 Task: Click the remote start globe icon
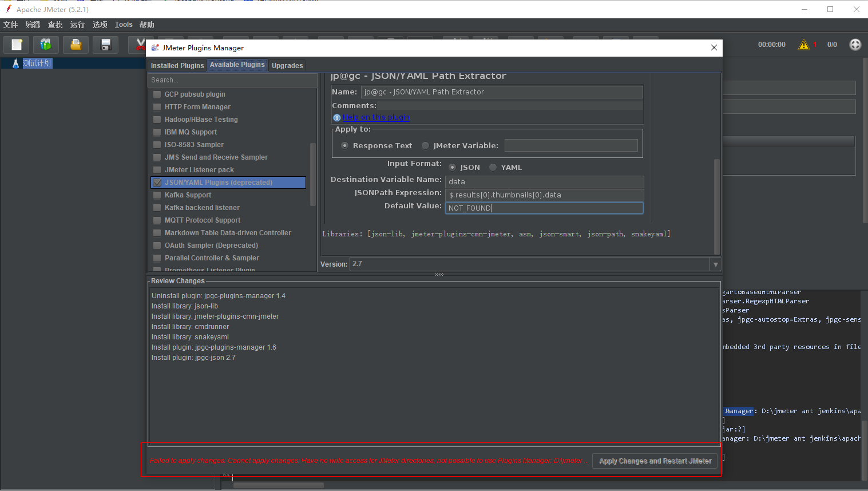[855, 44]
